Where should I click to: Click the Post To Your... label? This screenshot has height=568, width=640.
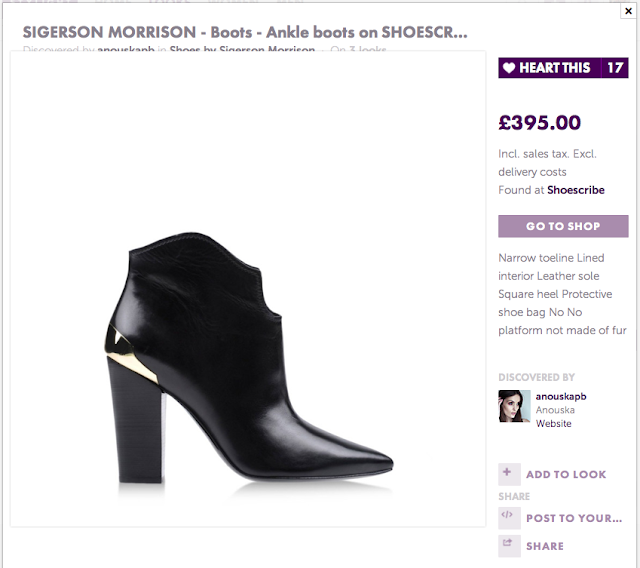tap(574, 518)
